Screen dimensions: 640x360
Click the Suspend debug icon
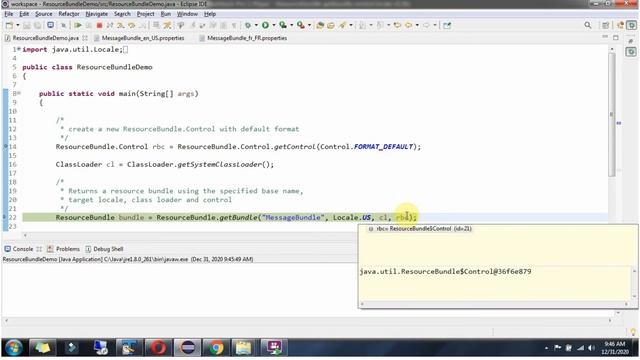(x=89, y=25)
